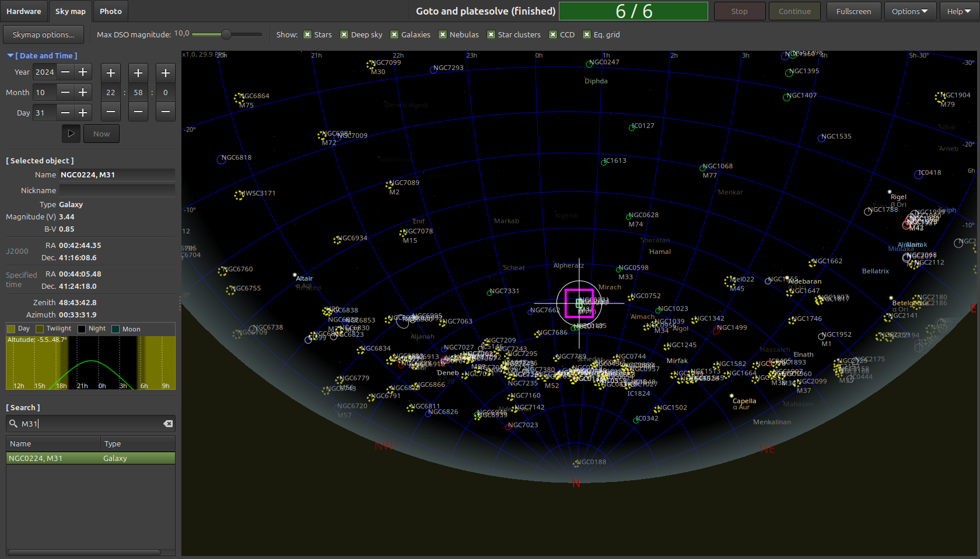Increase the Month value with plus

tap(83, 92)
